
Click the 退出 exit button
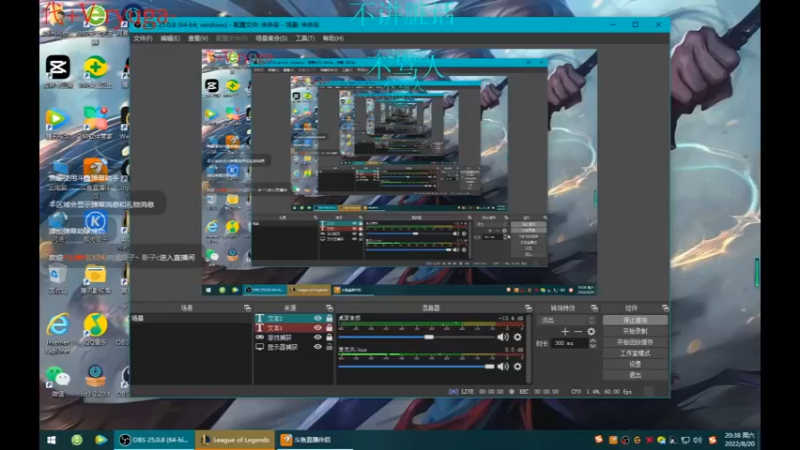click(x=635, y=375)
